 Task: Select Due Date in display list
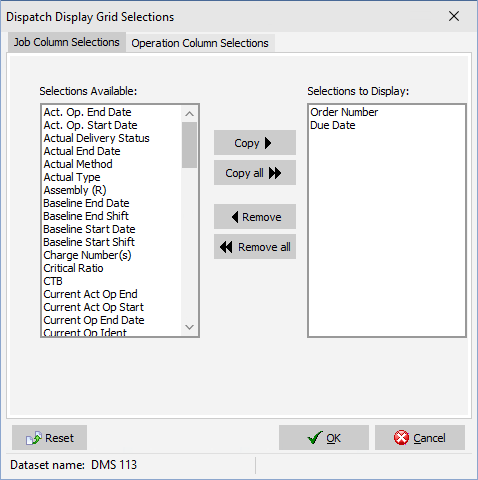tap(333, 125)
